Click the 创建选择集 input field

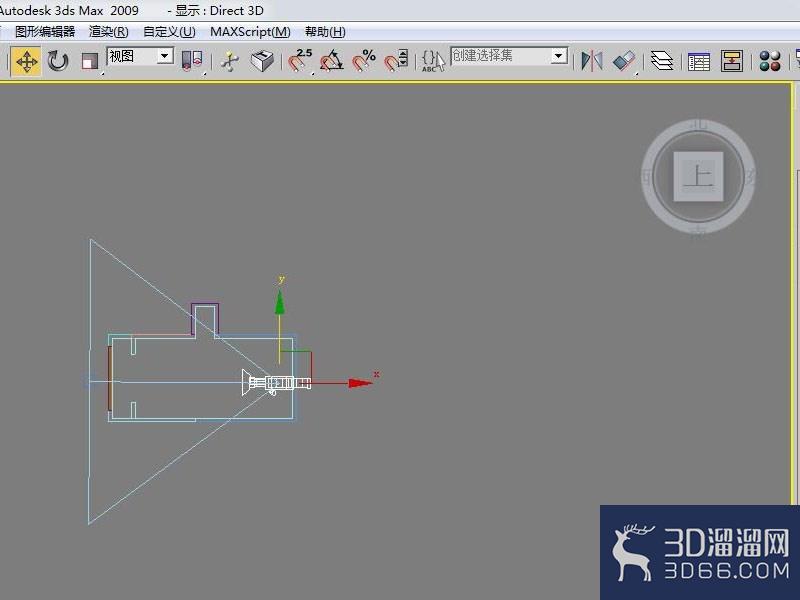tap(500, 56)
